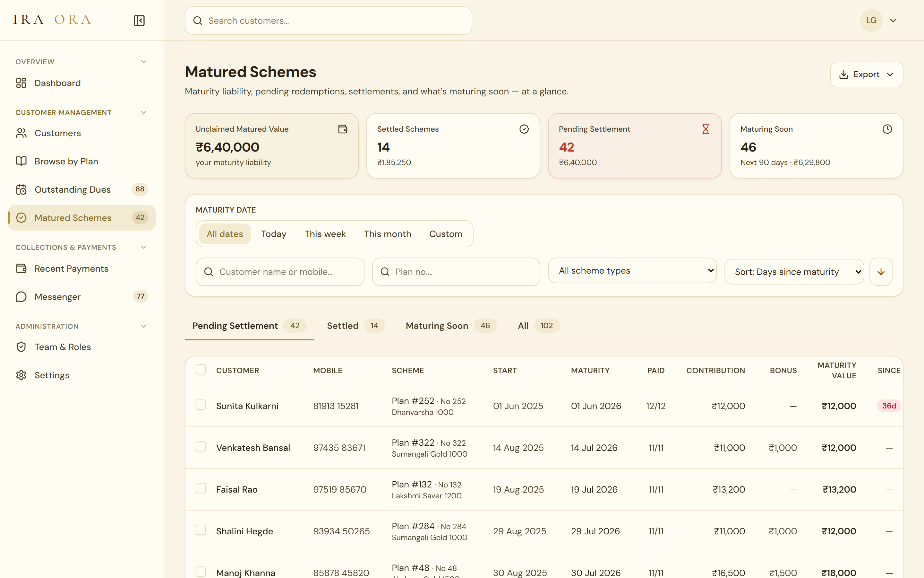Screen dimensions: 924x578
Task: Click the wallet icon on Unclaimed Matured Value card
Action: (x=343, y=129)
